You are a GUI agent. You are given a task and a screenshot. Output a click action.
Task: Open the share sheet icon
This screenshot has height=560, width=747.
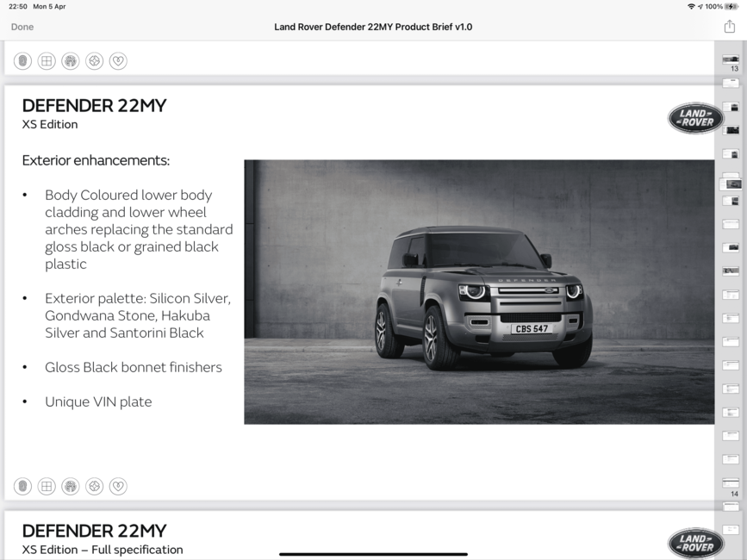pos(730,26)
